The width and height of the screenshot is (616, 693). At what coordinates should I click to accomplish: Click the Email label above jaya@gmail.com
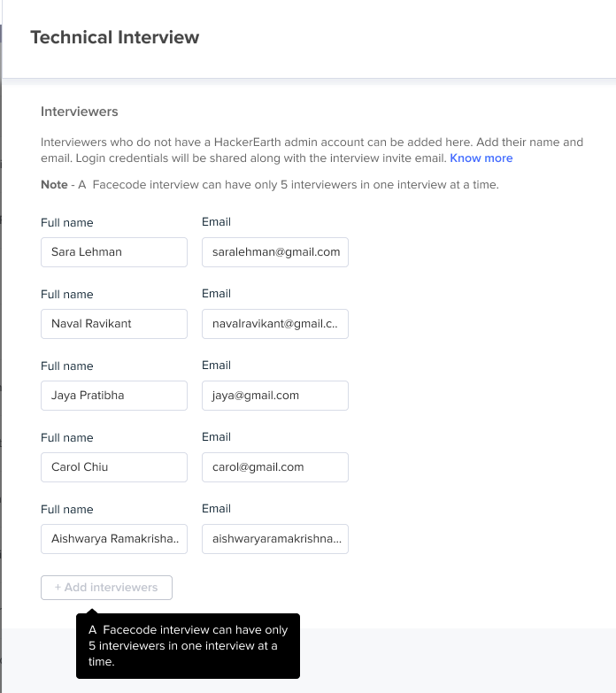216,365
